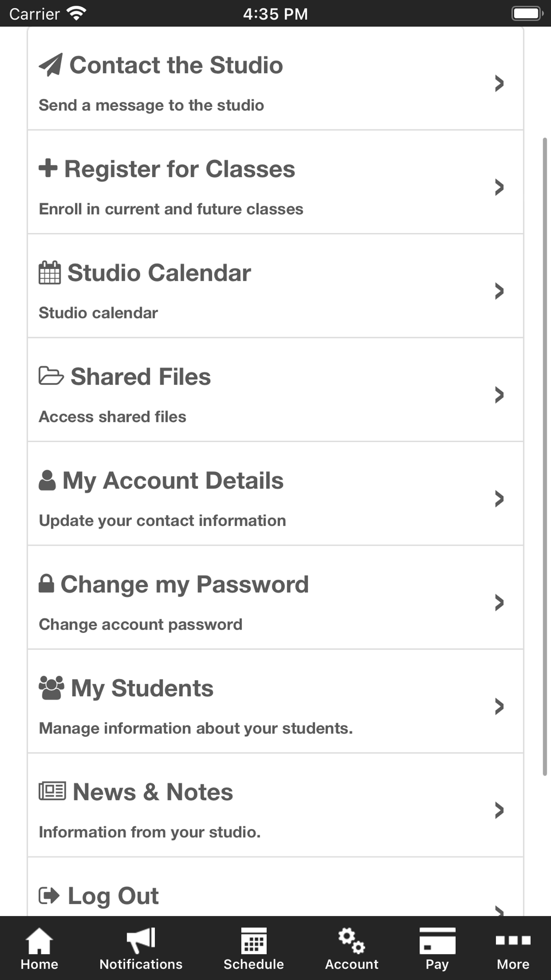551x980 pixels.
Task: Open Shared Files using right chevron
Action: (499, 395)
